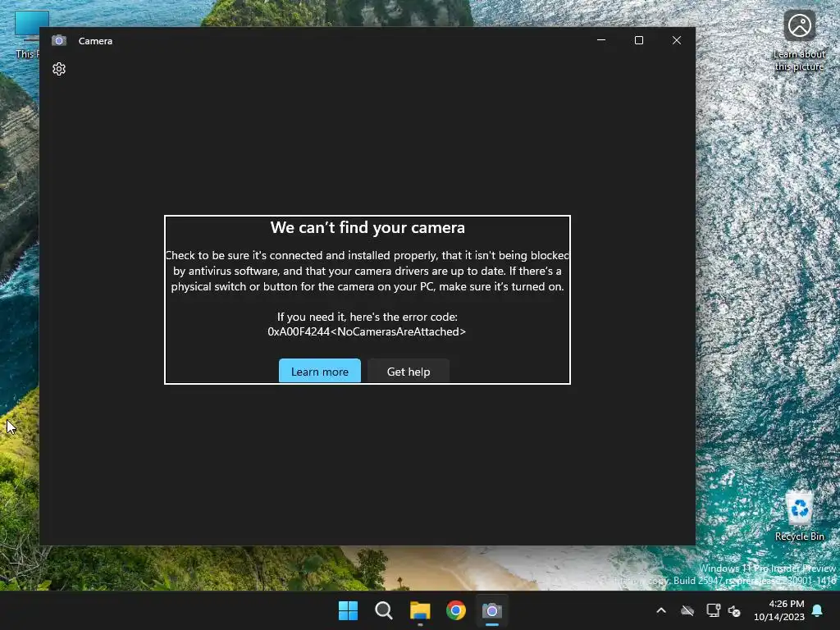
Task: Open File Explorer from taskbar
Action: pos(420,610)
